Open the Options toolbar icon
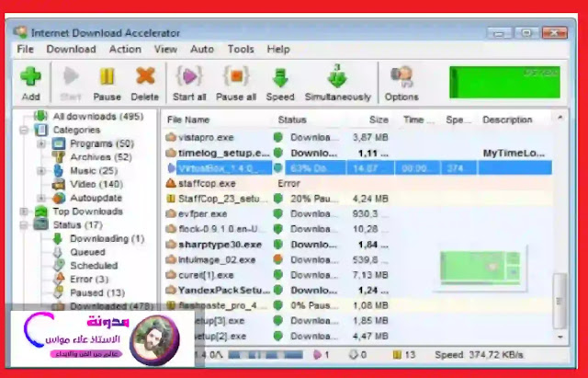This screenshot has width=588, height=378. point(401,77)
